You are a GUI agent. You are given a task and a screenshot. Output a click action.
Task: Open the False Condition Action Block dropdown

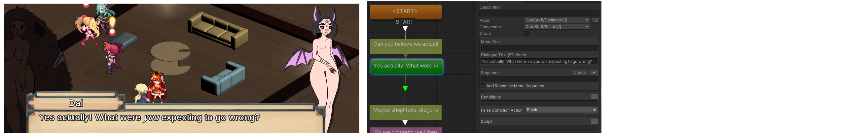click(561, 110)
